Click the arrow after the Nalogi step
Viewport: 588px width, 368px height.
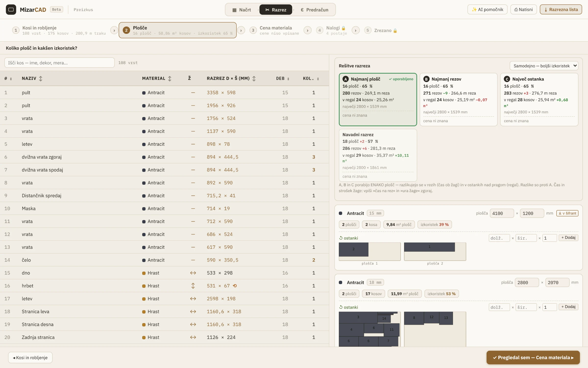click(356, 30)
